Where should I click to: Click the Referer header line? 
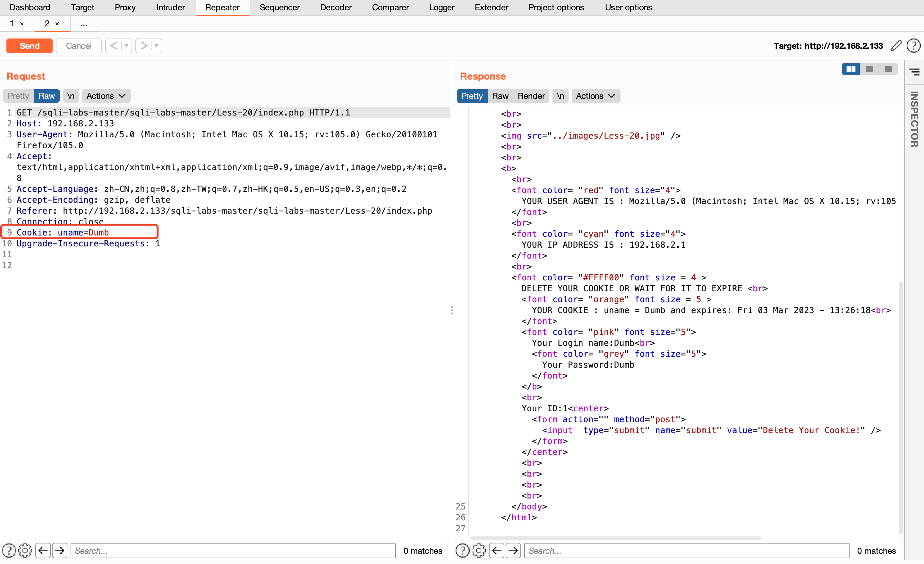tap(224, 211)
